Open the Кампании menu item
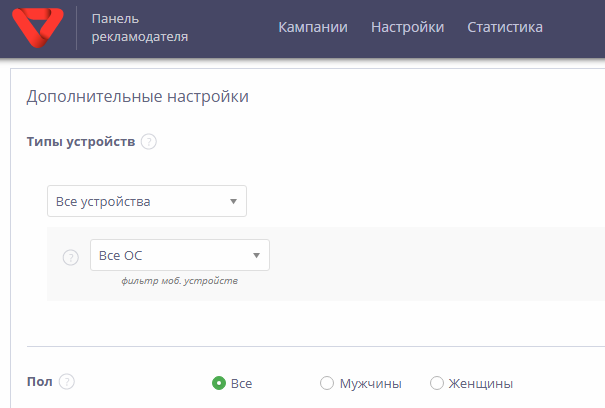The height and width of the screenshot is (408, 605). click(313, 27)
